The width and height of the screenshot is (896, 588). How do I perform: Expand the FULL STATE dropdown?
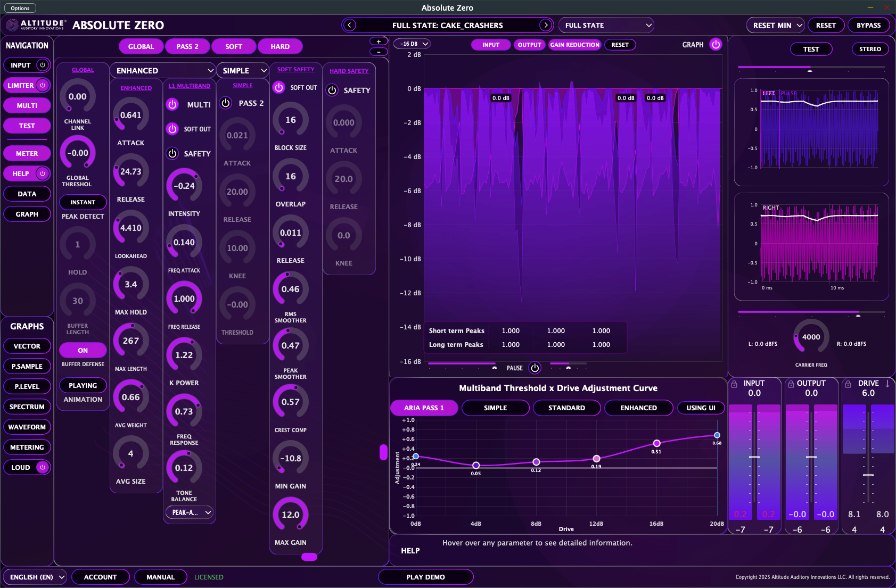pos(606,25)
